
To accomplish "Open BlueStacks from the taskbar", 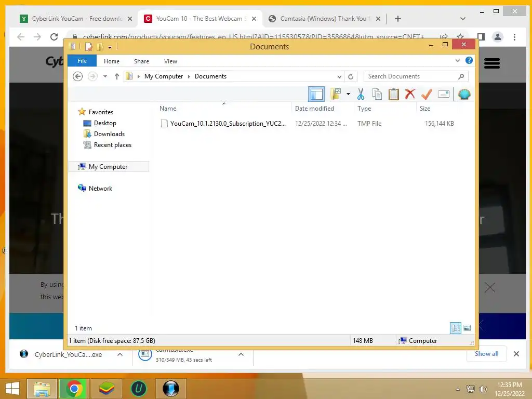I will tap(106, 389).
